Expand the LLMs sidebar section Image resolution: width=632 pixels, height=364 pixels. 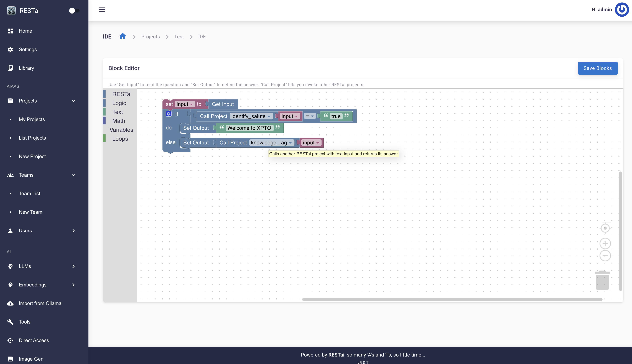73,266
